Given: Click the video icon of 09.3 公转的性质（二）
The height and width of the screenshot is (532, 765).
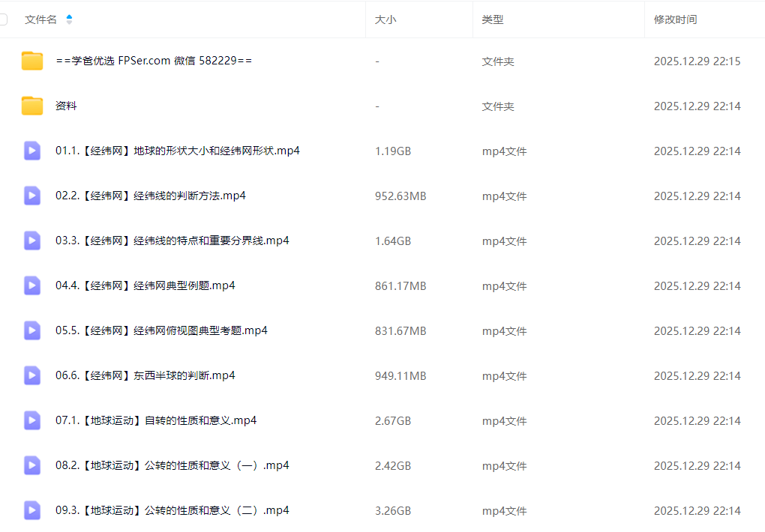Looking at the screenshot, I should 31,510.
